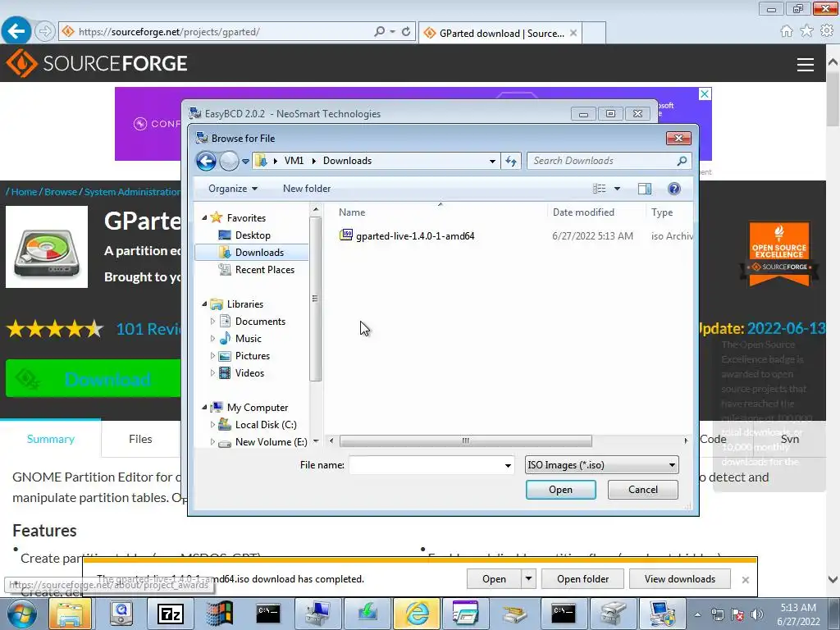Viewport: 840px width, 630px height.
Task: Select New Volume (E:) in tree
Action: point(271,442)
